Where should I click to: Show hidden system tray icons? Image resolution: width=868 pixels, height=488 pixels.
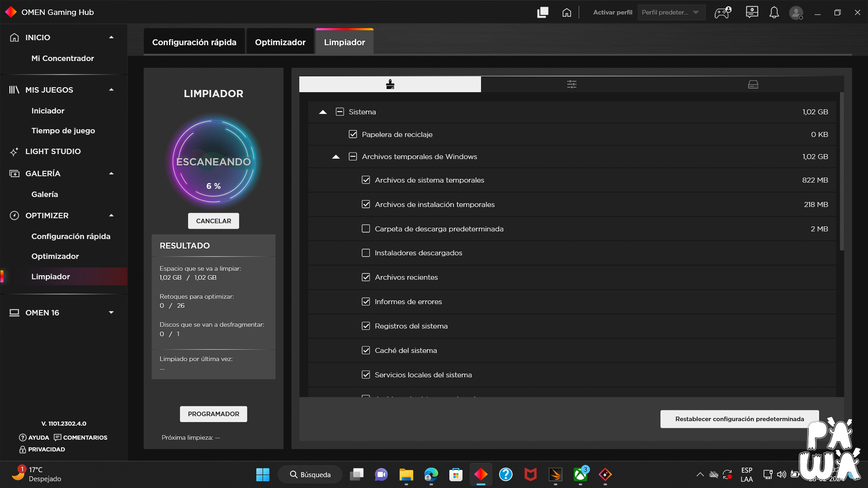point(700,474)
